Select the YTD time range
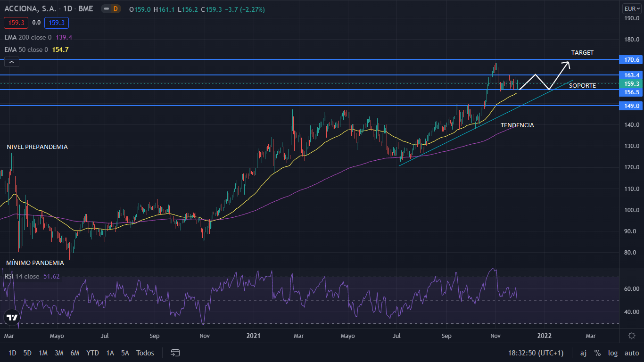 [x=93, y=353]
